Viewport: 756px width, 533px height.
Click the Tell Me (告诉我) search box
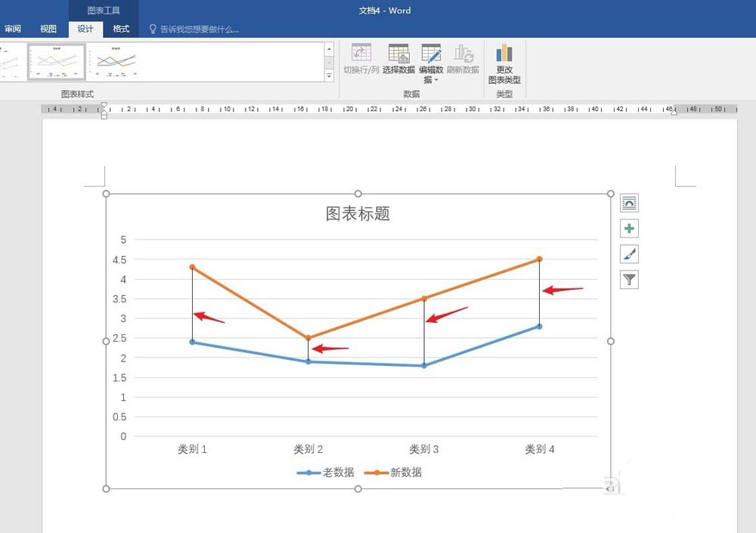197,29
